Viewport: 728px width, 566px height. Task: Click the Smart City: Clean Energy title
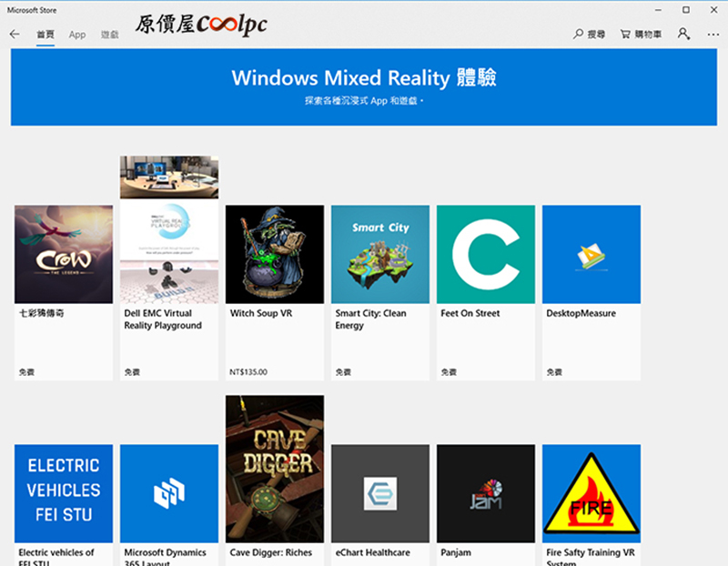(370, 319)
